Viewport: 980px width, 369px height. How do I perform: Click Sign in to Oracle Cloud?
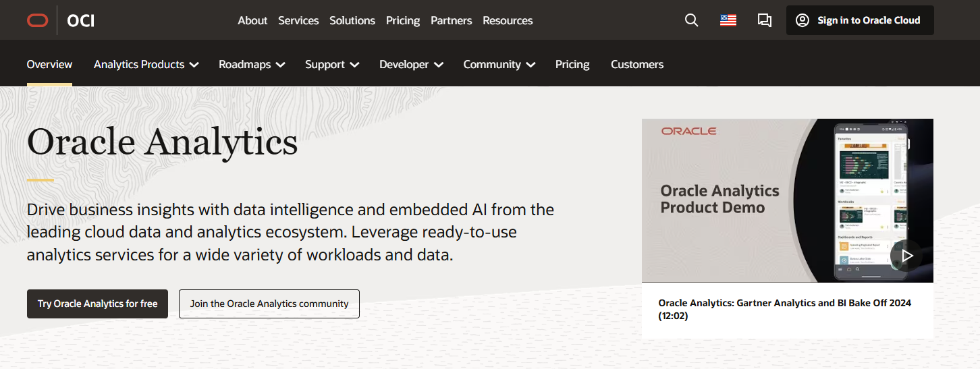click(x=859, y=20)
